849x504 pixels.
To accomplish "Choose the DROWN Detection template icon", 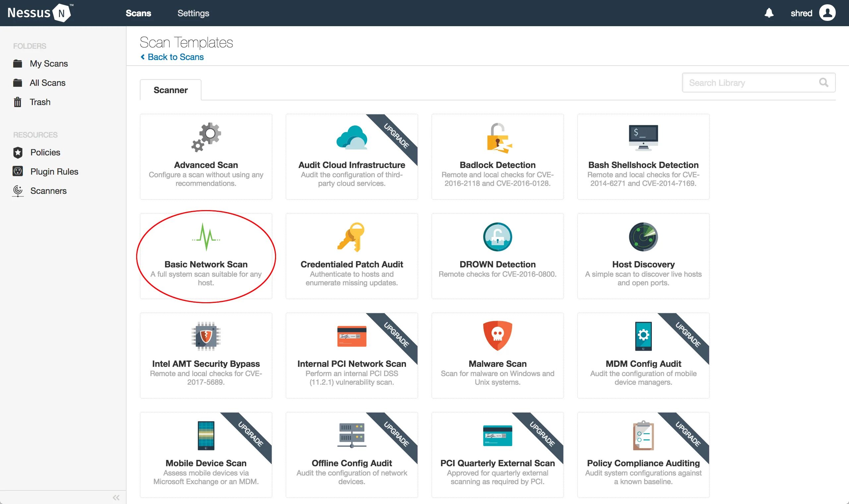I will [497, 237].
